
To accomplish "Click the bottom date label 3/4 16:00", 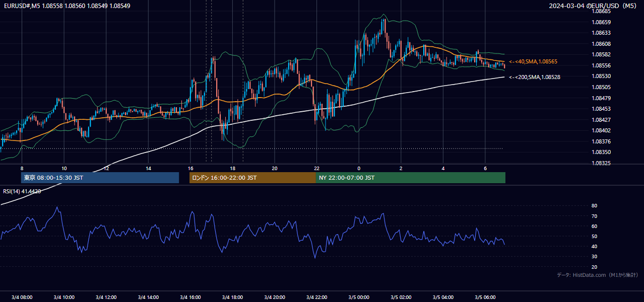I will point(190,297).
